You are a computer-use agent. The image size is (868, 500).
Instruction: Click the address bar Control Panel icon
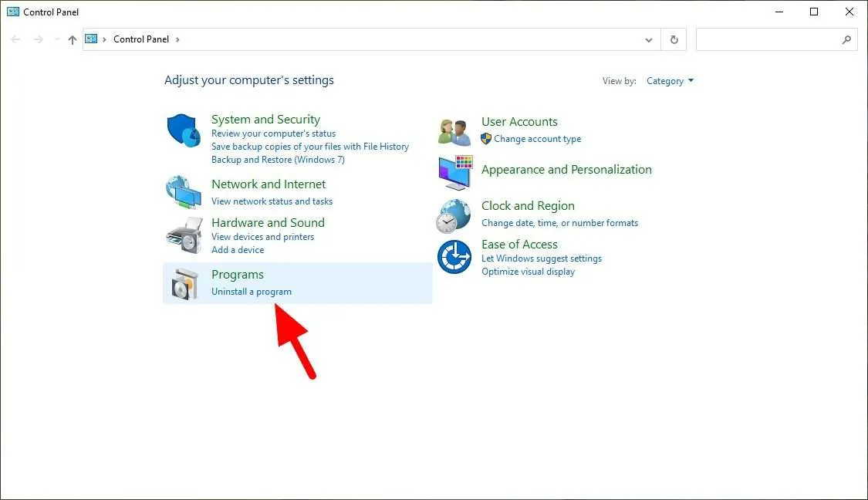pos(91,39)
